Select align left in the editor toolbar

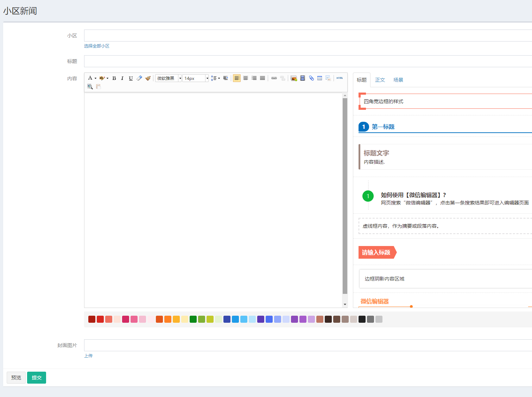[x=237, y=78]
